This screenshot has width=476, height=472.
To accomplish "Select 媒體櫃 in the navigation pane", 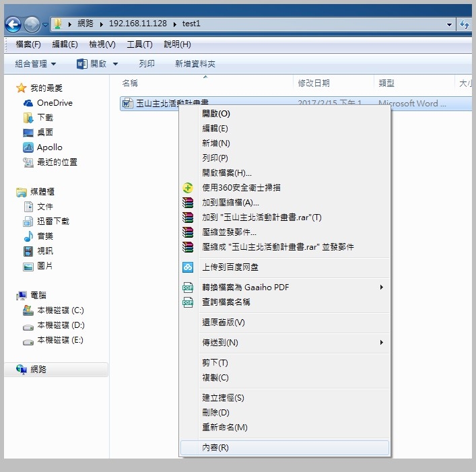I will [35, 191].
